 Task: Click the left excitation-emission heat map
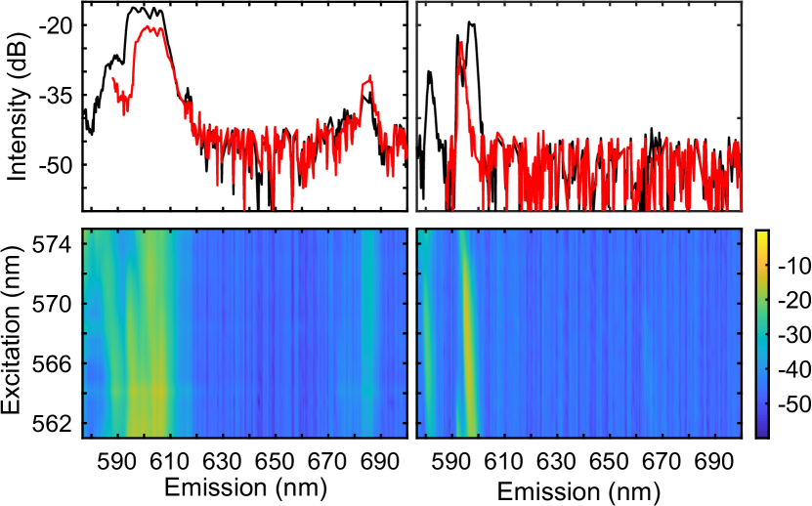click(x=245, y=333)
